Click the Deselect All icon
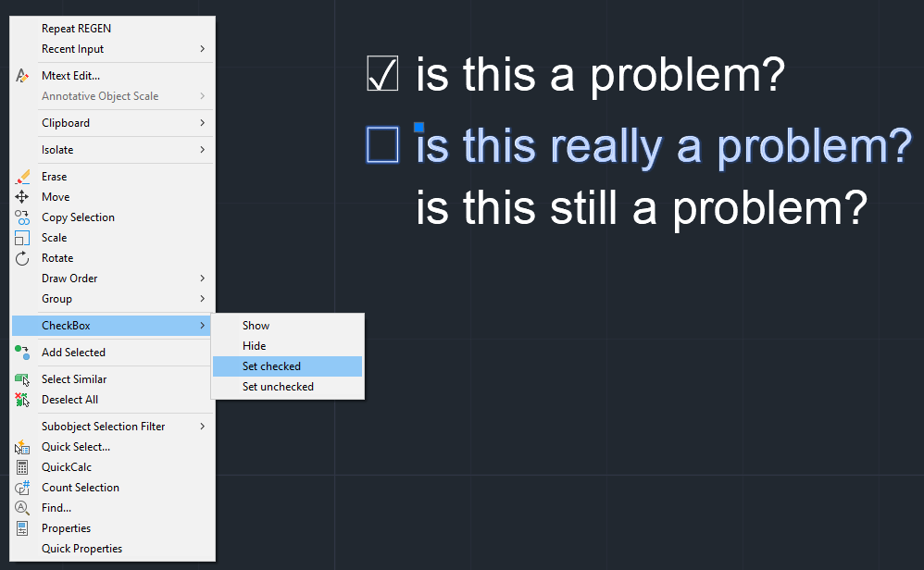Viewport: 924px width, 570px height. pyautogui.click(x=22, y=399)
